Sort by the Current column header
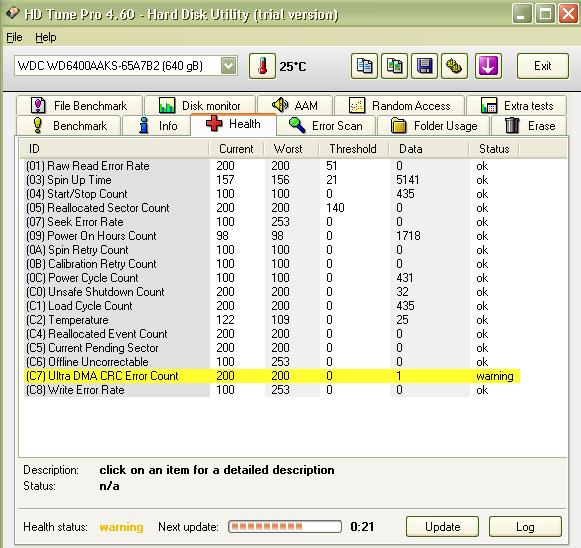This screenshot has width=581, height=548. coord(236,149)
